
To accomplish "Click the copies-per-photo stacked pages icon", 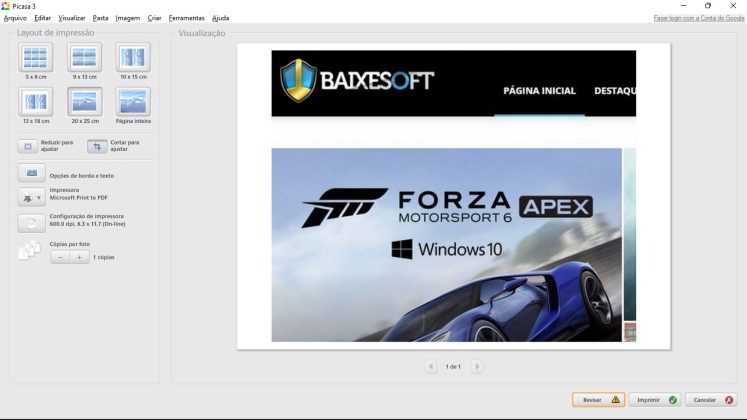I will click(x=29, y=250).
